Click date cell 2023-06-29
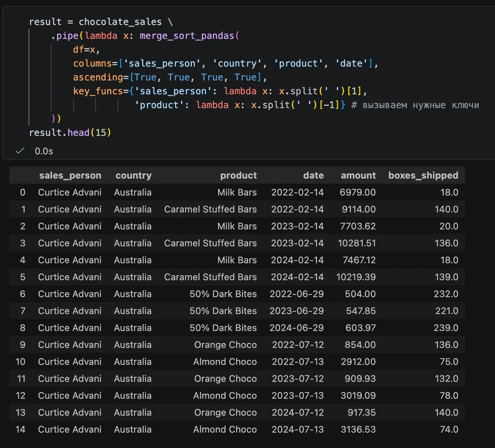 tap(297, 311)
